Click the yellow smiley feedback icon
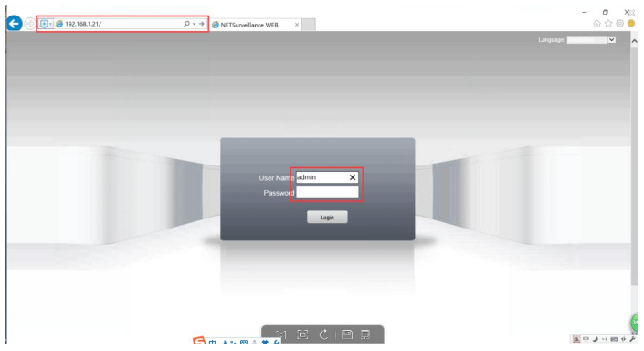 631,24
